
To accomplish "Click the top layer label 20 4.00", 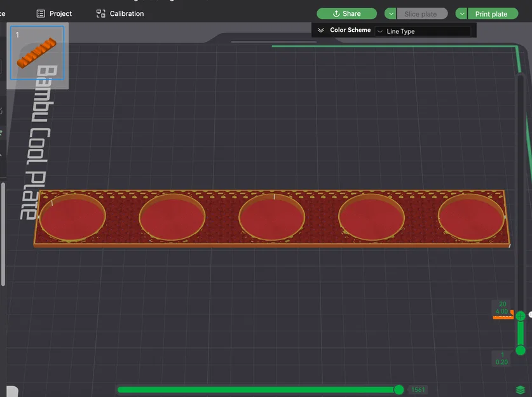I will (501, 308).
